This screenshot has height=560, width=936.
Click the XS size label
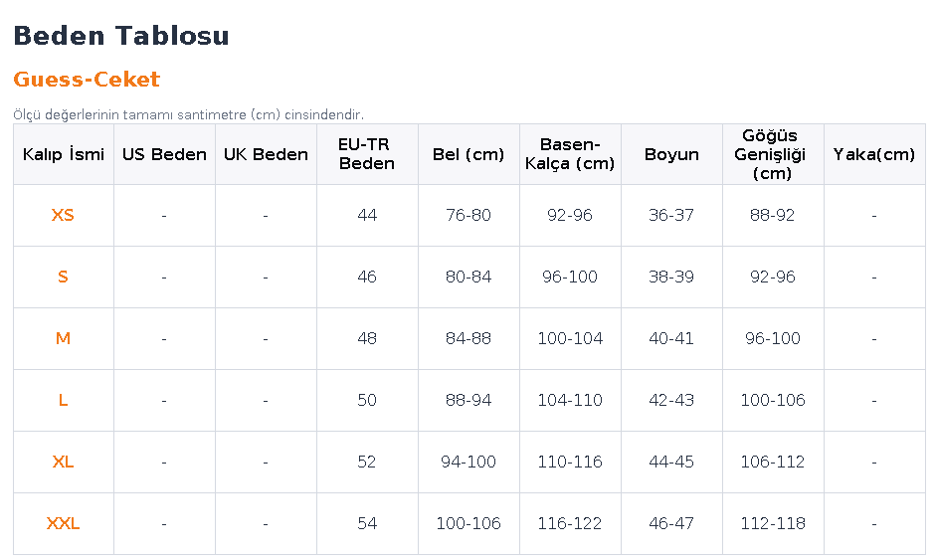(x=63, y=215)
